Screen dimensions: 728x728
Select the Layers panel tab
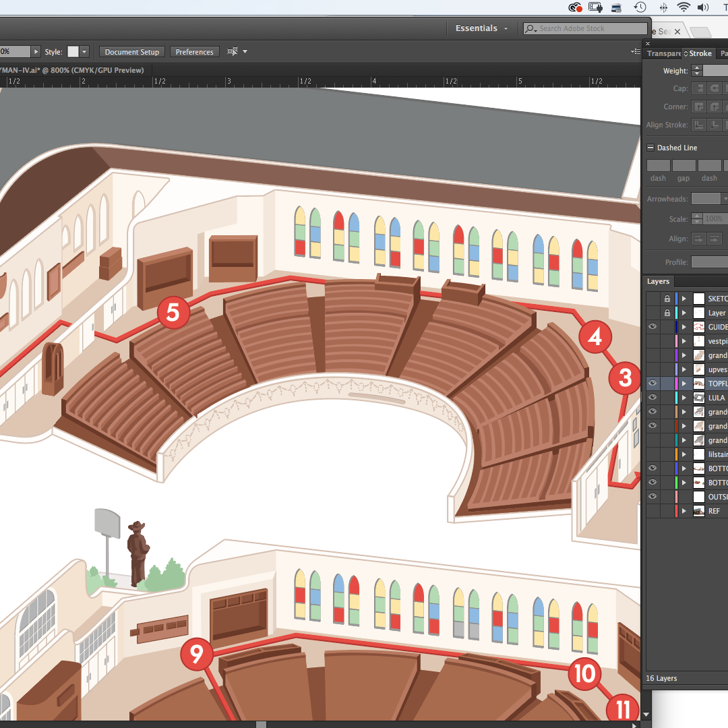(658, 281)
